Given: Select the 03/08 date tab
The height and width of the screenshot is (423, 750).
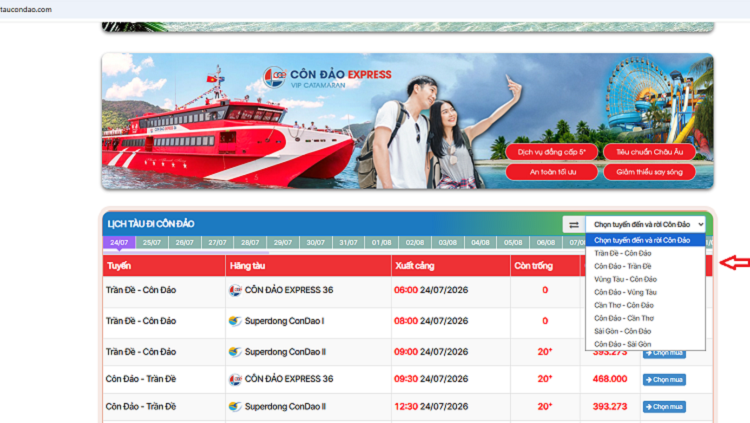Looking at the screenshot, I should [448, 243].
